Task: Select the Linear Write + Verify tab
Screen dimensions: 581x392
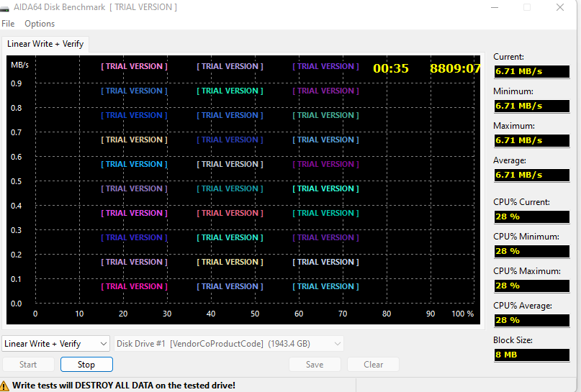Action: pos(45,44)
